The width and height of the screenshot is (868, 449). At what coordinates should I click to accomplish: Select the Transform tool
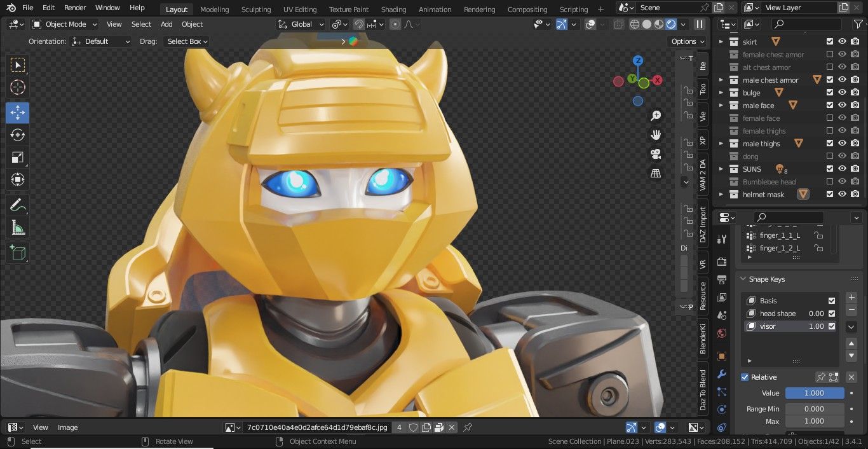pyautogui.click(x=18, y=179)
